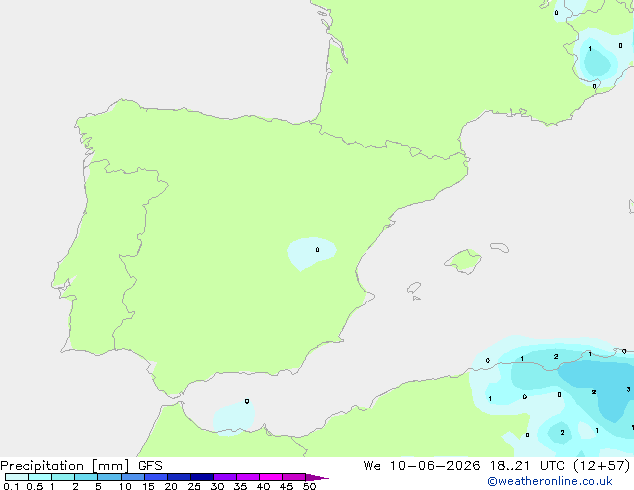634x490 pixels.
Task: Click the '50' legend value label
Action: click(309, 486)
